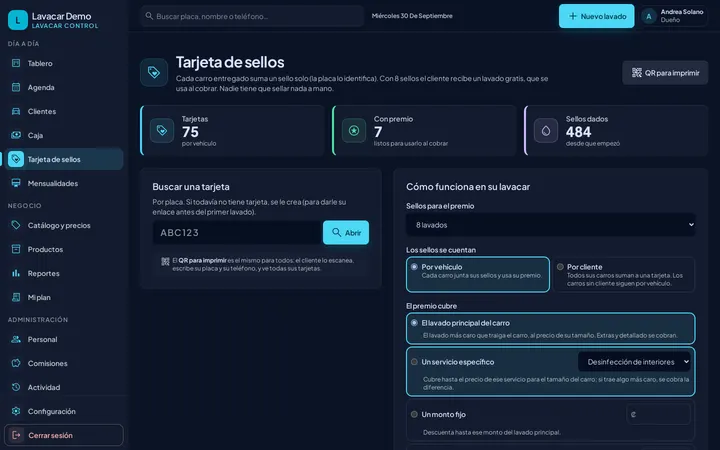
Task: Click the top search placa field
Action: 252,16
